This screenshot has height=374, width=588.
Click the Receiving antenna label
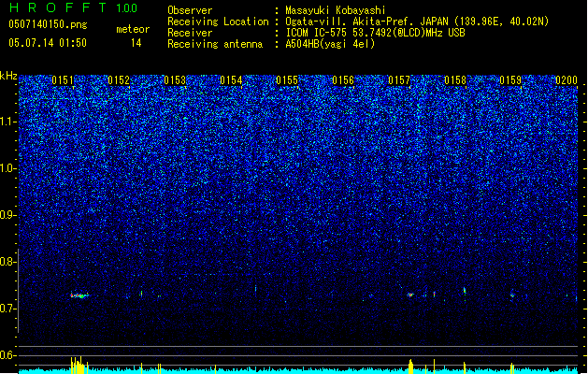(215, 44)
